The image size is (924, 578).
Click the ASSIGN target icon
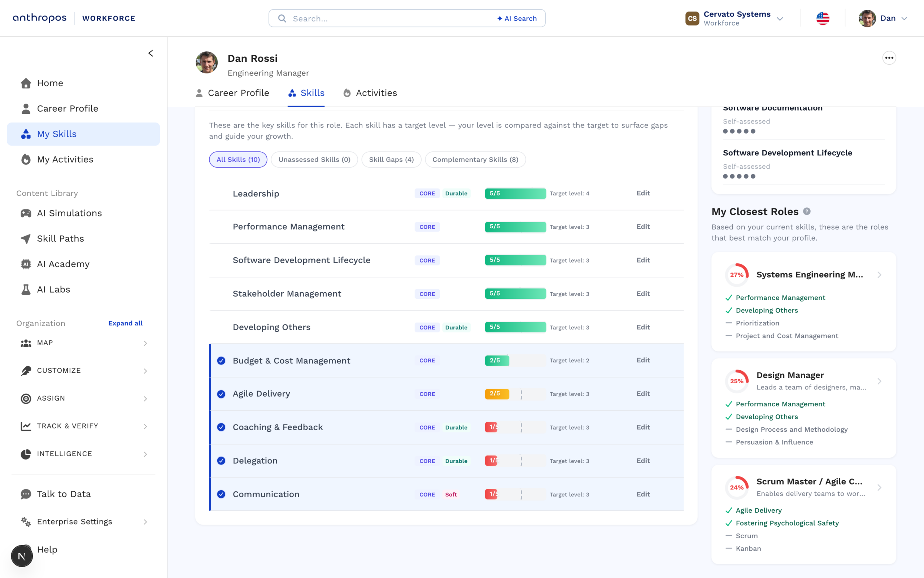[26, 398]
